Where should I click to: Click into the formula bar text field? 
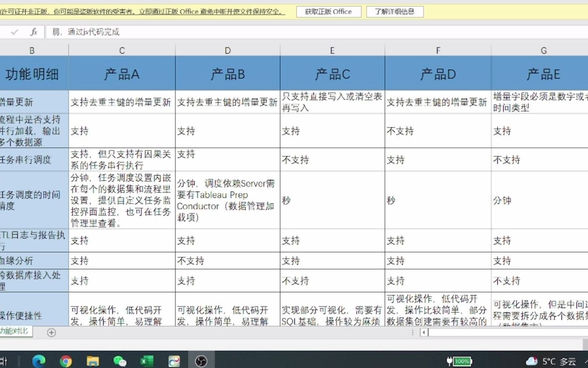click(316, 32)
